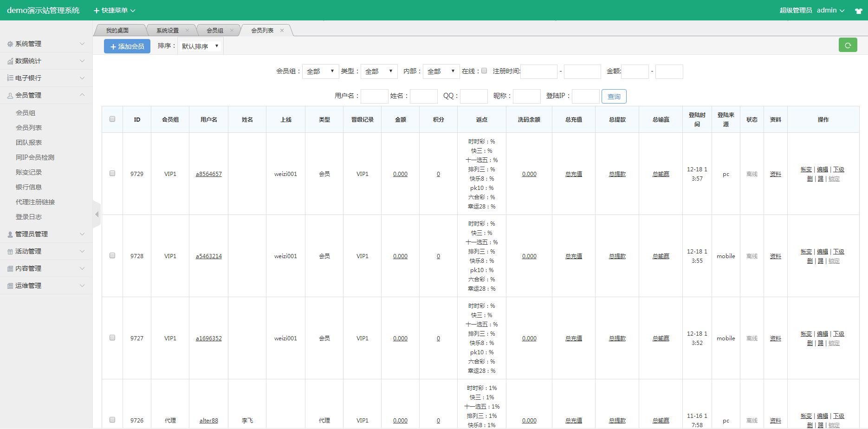868x429 pixels.
Task: Click the document icon next to 内容管理
Action: tap(10, 269)
